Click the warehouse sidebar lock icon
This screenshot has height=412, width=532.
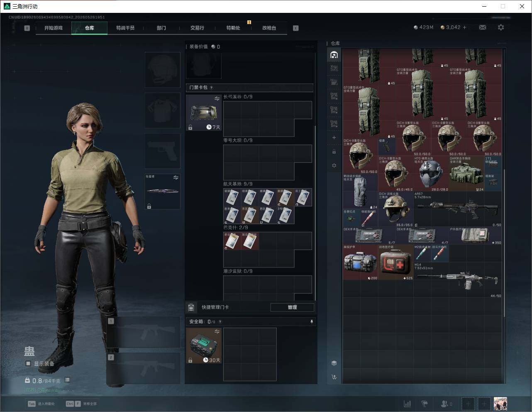pyautogui.click(x=334, y=152)
